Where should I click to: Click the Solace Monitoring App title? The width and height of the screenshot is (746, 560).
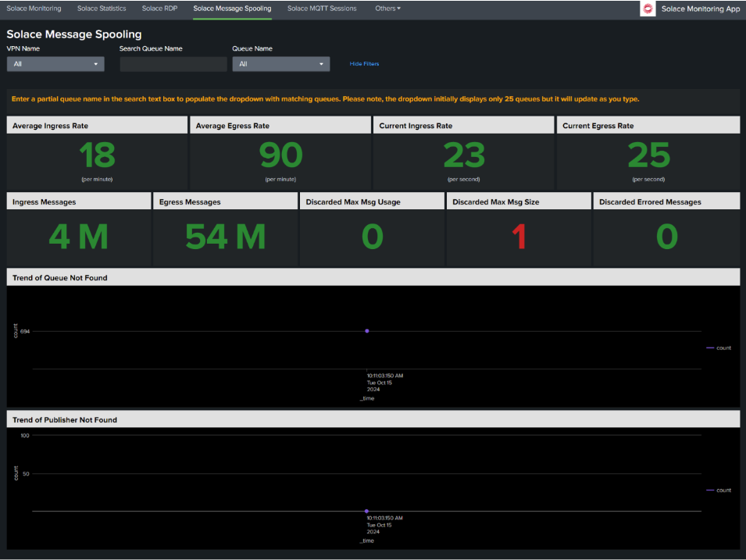pos(701,9)
